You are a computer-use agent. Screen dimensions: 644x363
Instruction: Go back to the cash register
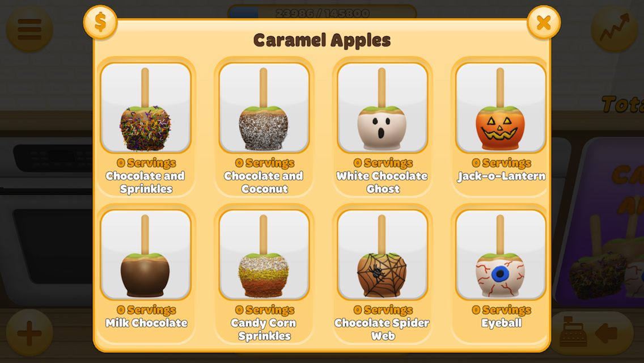click(590, 332)
